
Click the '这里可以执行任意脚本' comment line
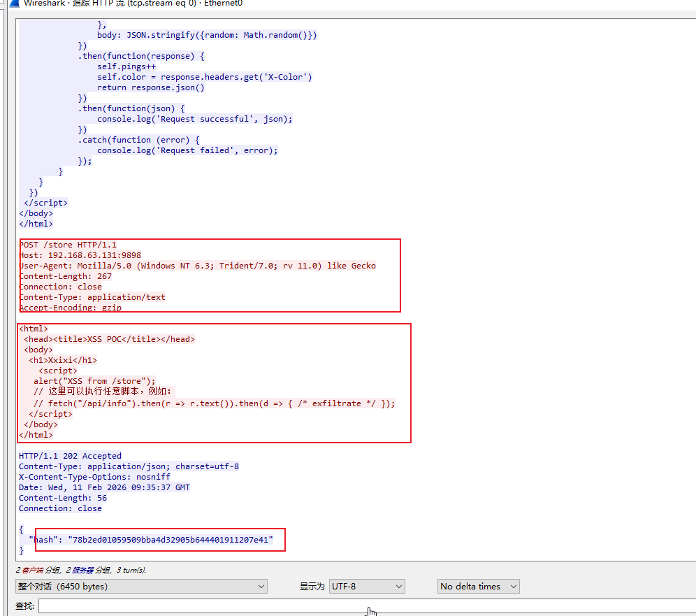[103, 392]
